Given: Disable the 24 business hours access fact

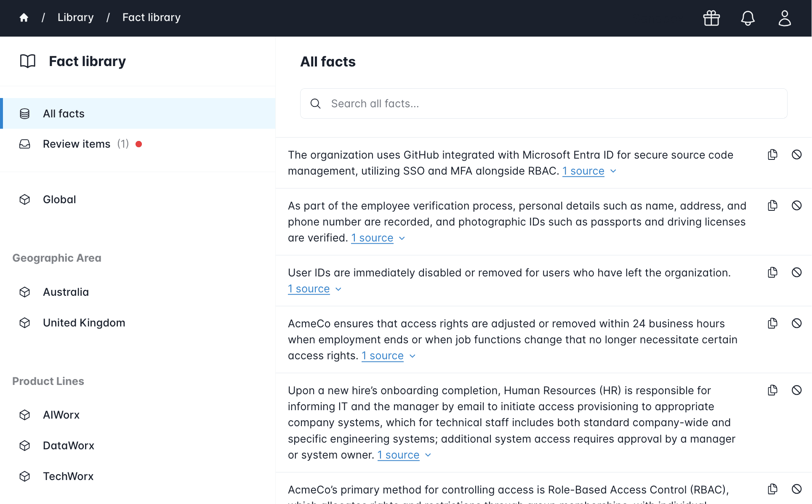Looking at the screenshot, I should coord(796,324).
